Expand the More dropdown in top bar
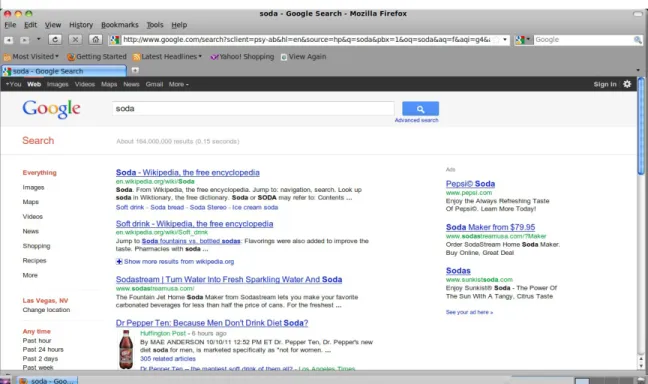This screenshot has height=384, width=648. 179,84
